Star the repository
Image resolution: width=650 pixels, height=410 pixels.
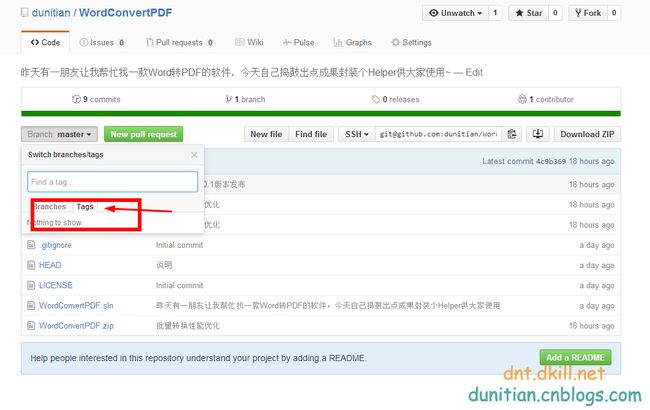pos(529,13)
